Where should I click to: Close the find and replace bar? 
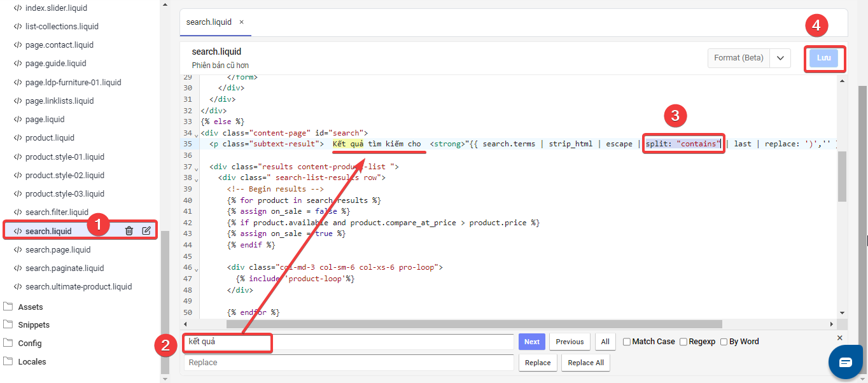coord(839,338)
